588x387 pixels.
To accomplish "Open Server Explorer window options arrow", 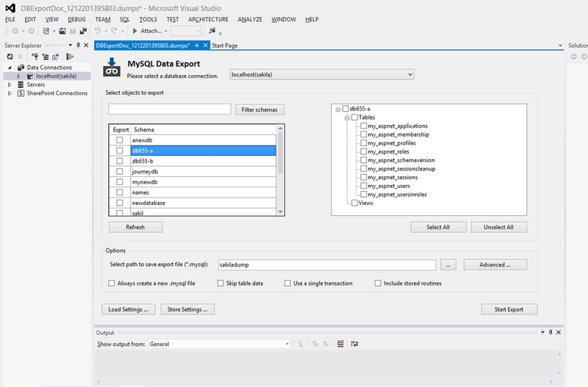I will (x=70, y=46).
